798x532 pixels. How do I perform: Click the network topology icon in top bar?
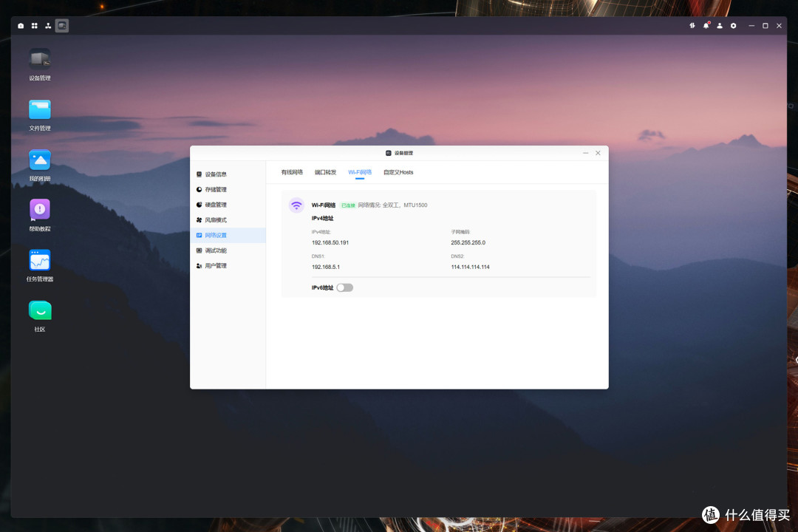(48, 25)
